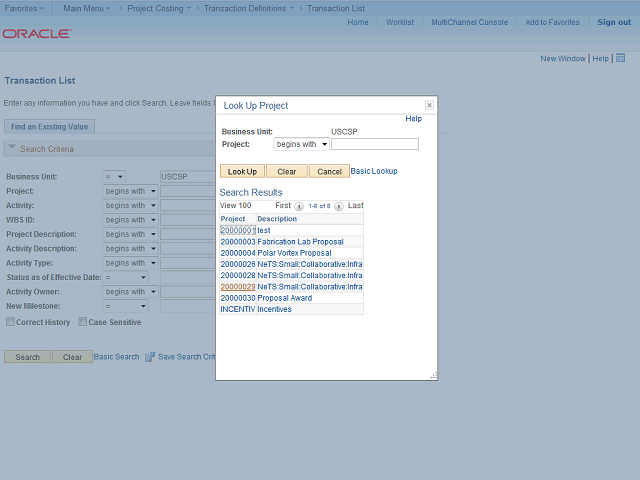The width and height of the screenshot is (640, 480).
Task: Close the Look Up Project dialog
Action: [429, 105]
